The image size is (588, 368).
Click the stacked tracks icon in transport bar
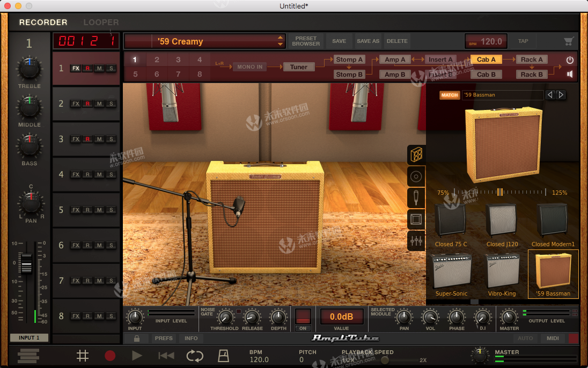pyautogui.click(x=28, y=356)
